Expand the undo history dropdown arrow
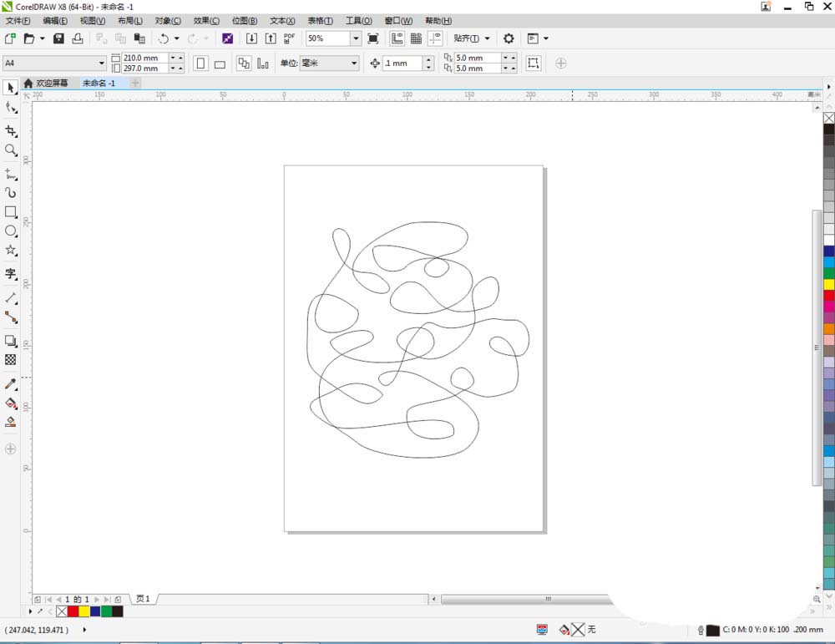Viewport: 835px width, 644px height. (177, 38)
